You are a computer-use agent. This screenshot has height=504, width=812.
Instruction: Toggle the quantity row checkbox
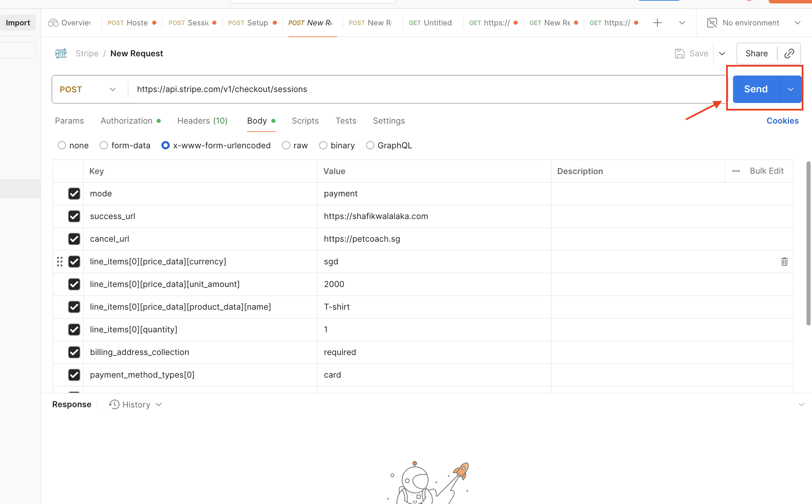74,330
